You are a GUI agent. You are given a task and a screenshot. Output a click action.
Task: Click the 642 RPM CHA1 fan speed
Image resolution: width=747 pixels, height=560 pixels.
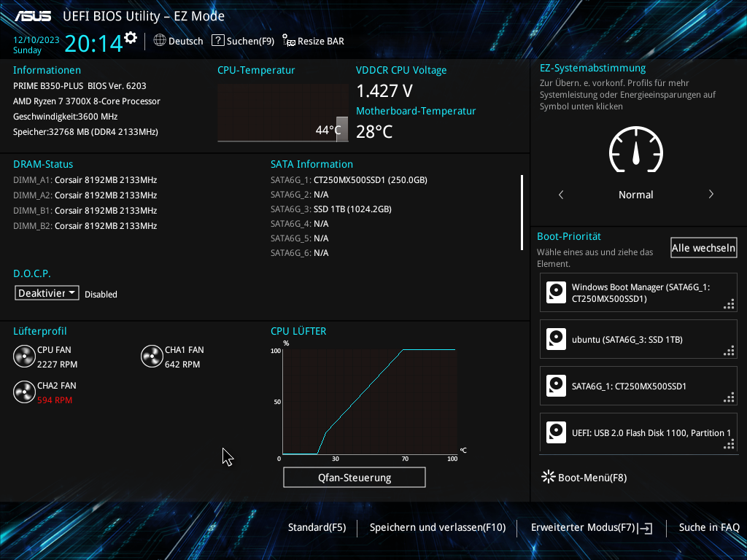[182, 365]
